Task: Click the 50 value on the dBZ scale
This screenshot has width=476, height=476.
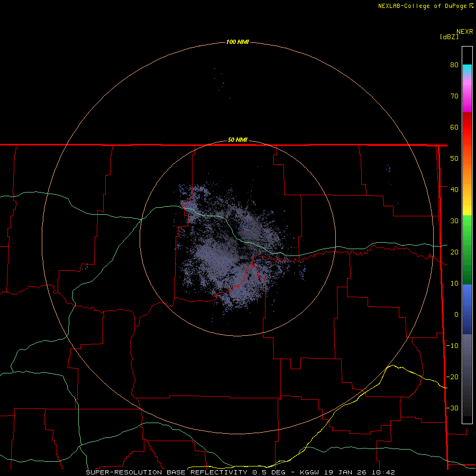Action: click(454, 159)
